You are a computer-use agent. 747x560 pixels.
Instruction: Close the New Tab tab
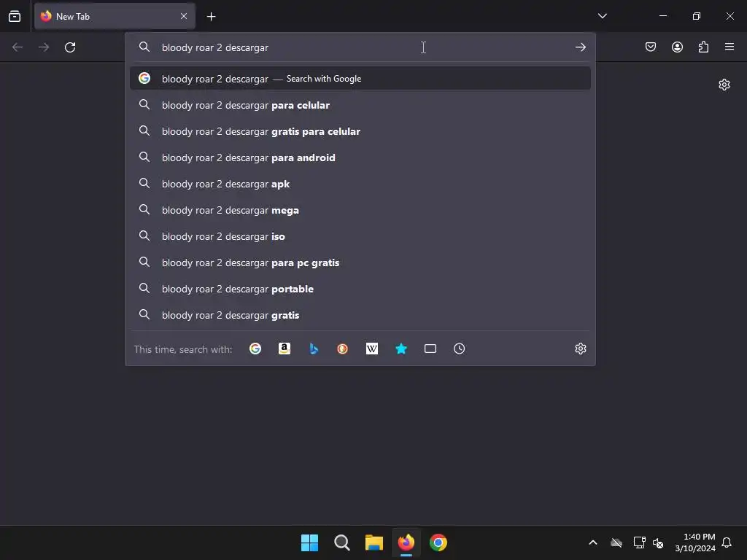tap(184, 16)
